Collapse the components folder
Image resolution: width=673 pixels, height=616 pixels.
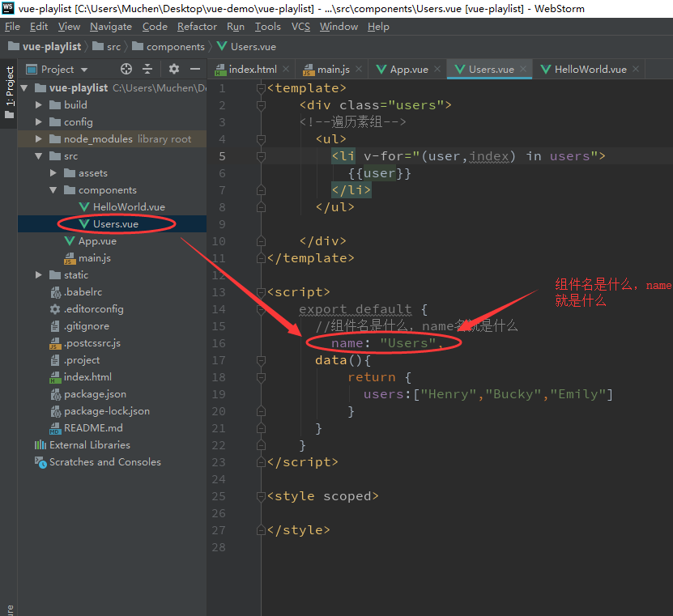click(x=53, y=190)
